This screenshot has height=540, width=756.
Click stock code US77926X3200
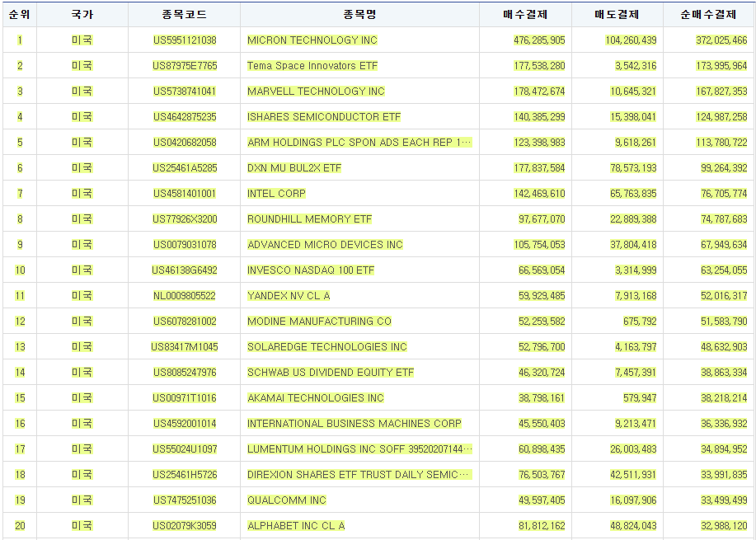[x=185, y=219]
